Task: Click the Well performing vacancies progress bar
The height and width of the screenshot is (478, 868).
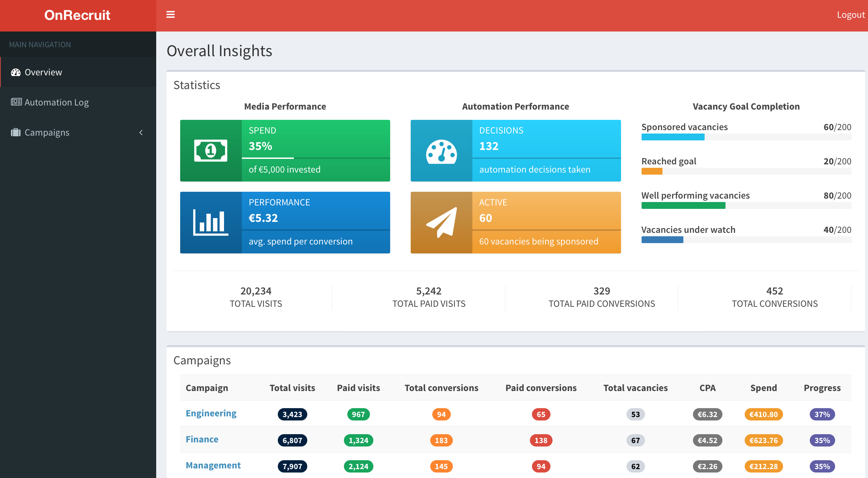Action: coord(746,205)
